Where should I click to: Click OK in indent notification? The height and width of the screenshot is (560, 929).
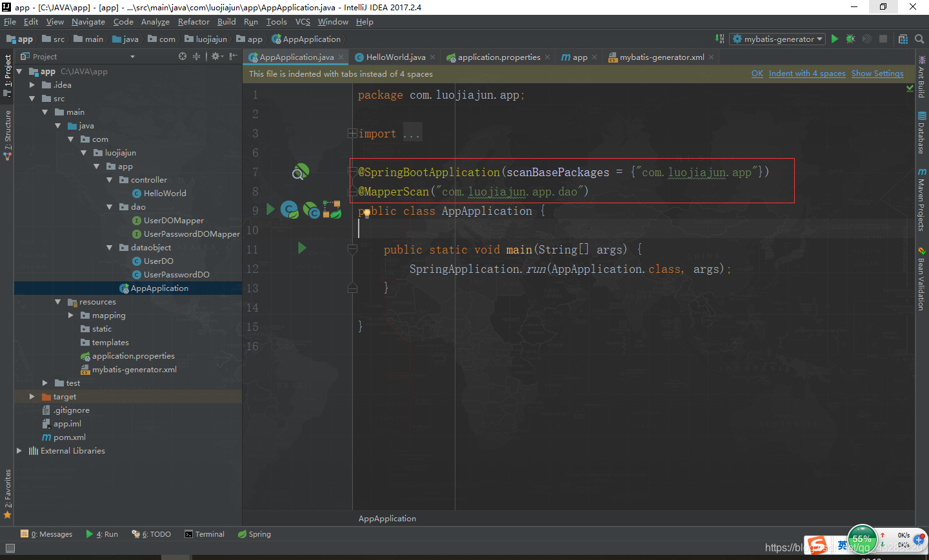coord(757,74)
